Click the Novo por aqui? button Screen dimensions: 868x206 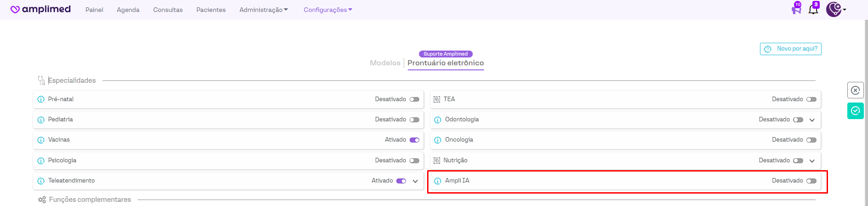click(790, 49)
